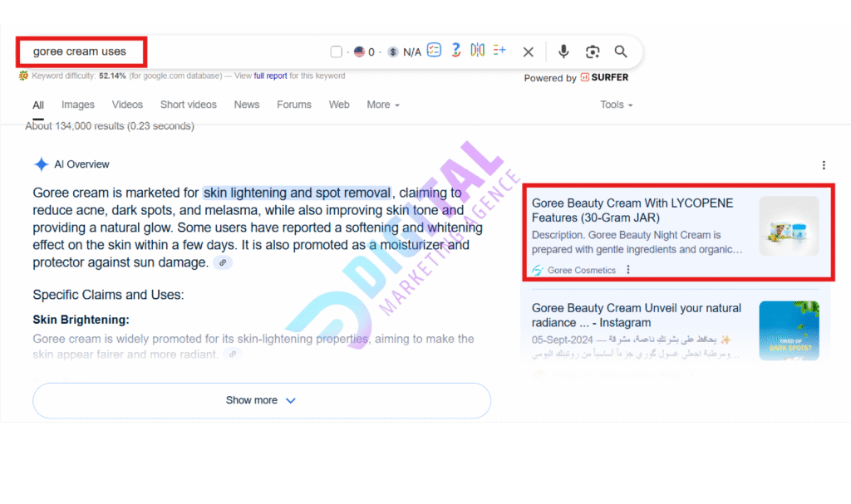Click the link icon after sun damage paragraph
The height and width of the screenshot is (504, 851).
(222, 263)
